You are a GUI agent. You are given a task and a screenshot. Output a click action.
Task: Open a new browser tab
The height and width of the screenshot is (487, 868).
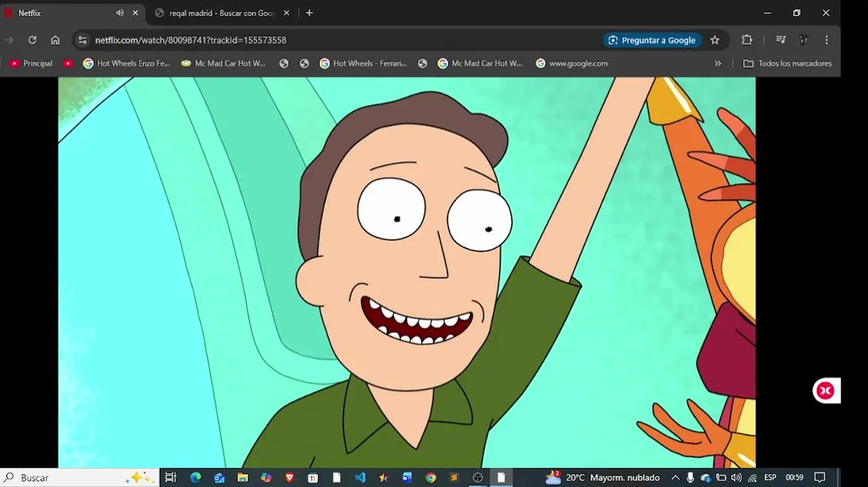(309, 13)
